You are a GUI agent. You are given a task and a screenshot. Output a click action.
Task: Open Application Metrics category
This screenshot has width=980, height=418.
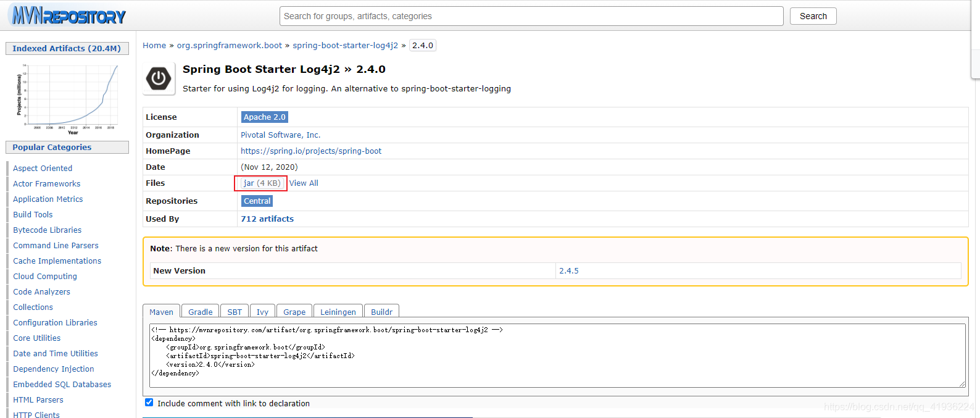tap(48, 199)
